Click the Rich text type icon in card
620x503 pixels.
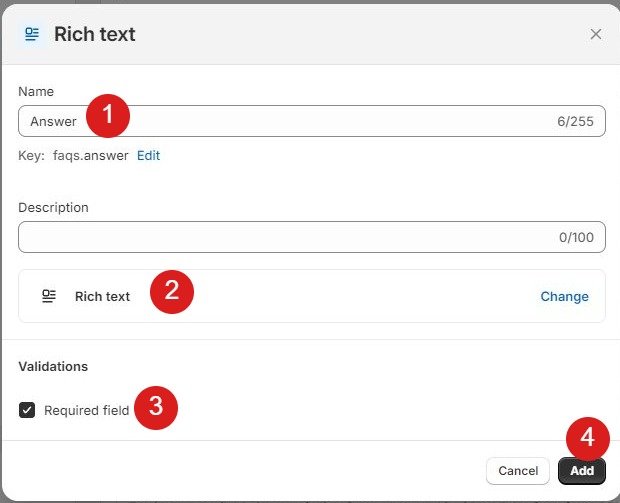48,296
